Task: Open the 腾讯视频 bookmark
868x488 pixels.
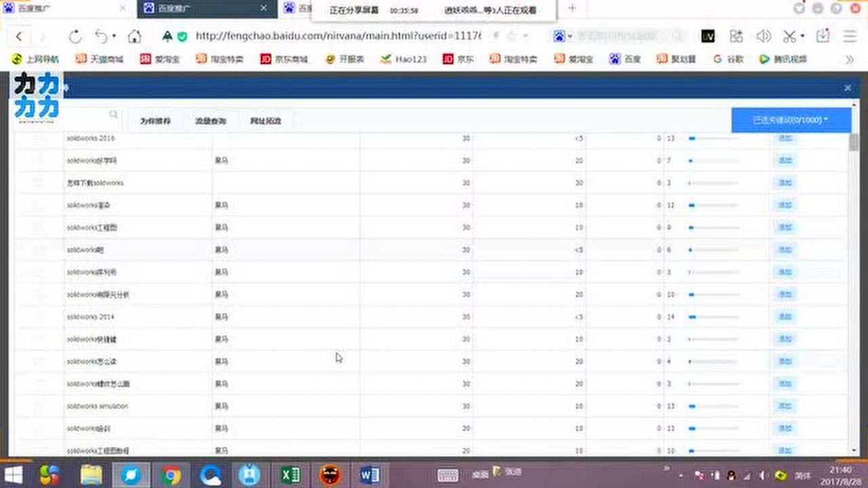Action: pyautogui.click(x=783, y=59)
